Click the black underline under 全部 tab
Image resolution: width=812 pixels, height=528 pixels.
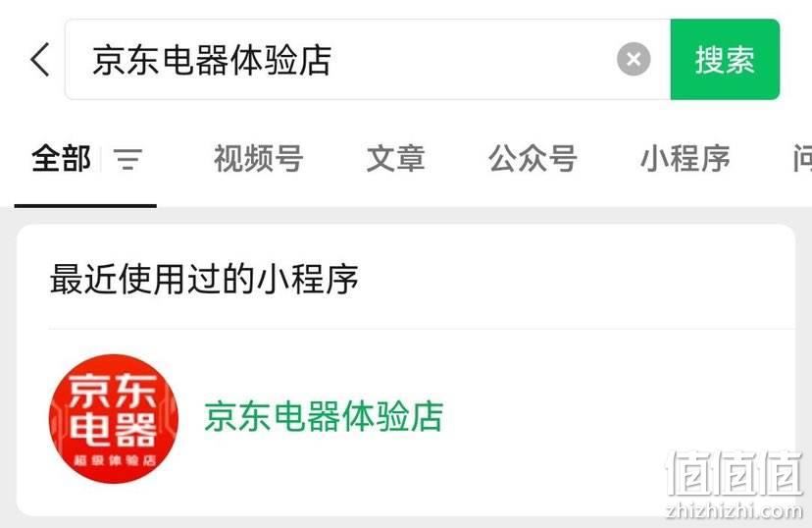coord(85,206)
